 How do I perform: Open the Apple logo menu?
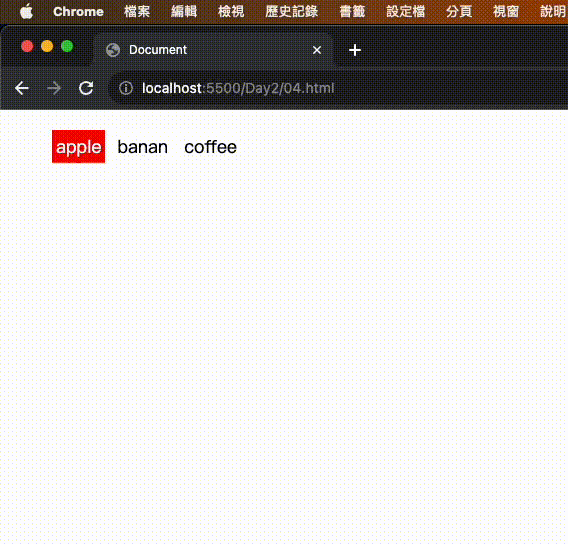click(26, 12)
